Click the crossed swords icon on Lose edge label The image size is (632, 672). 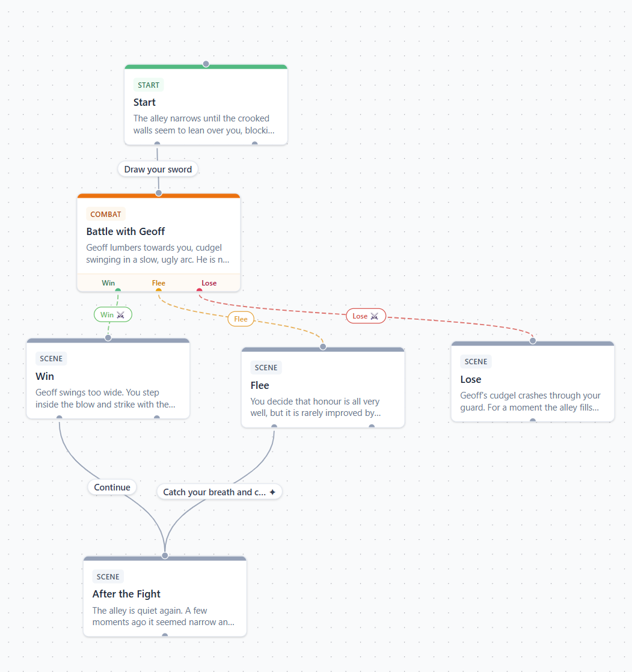(x=374, y=316)
